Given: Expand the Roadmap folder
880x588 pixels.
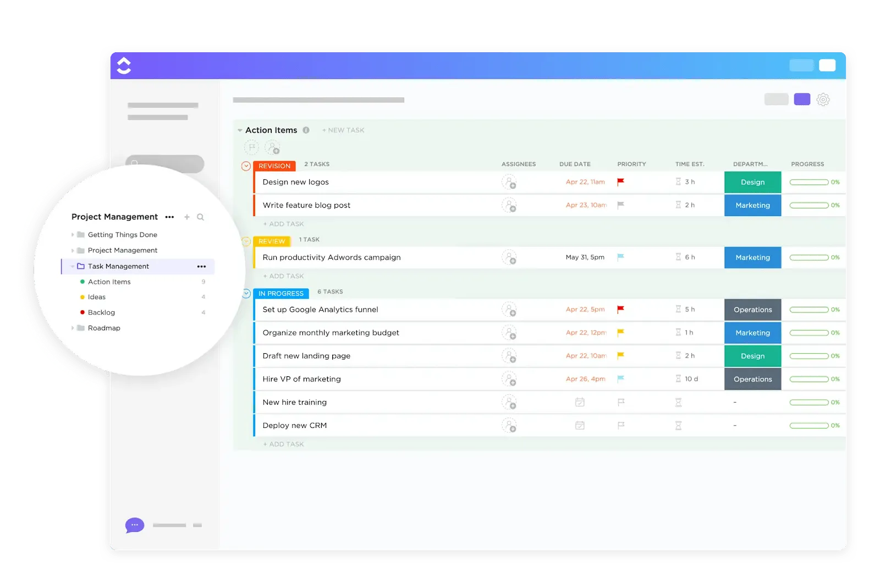Looking at the screenshot, I should coord(73,328).
